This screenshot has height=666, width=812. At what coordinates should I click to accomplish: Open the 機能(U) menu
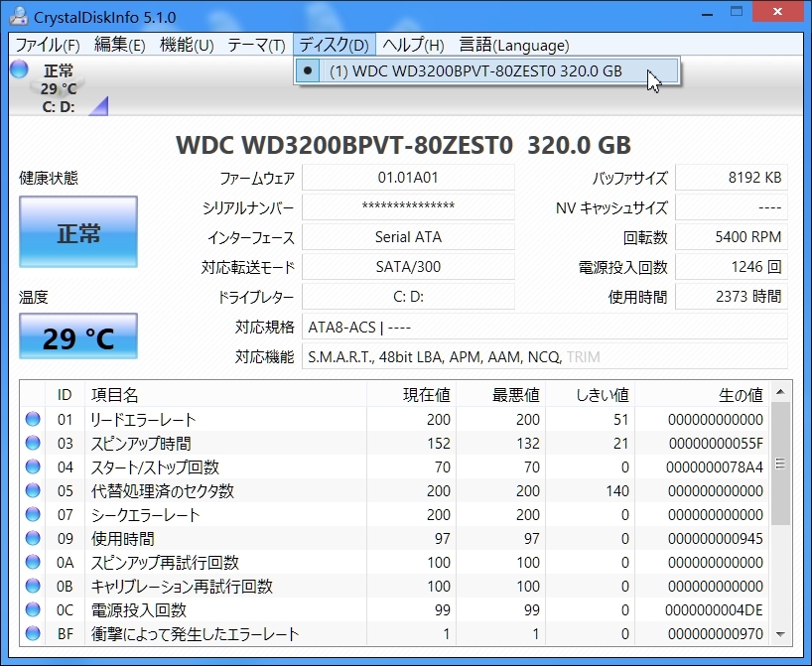coord(187,45)
